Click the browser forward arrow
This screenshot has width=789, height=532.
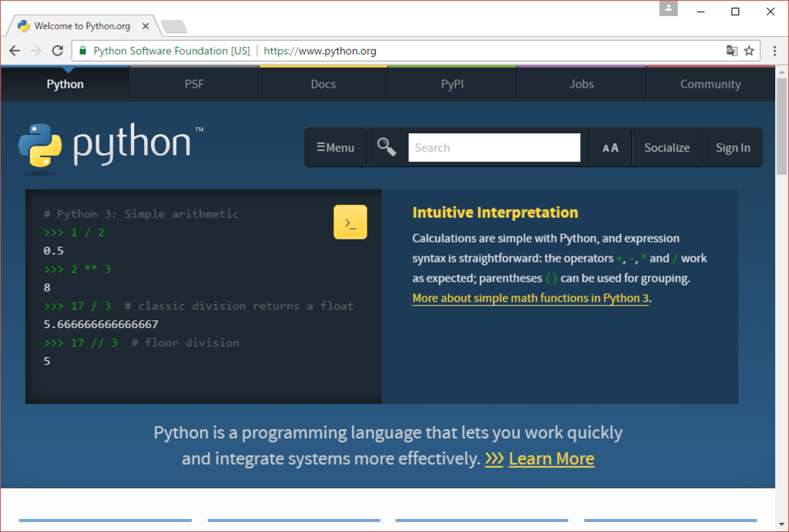(35, 51)
